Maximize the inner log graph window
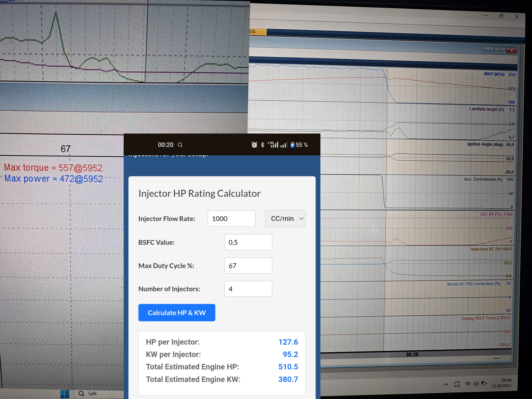Image resolution: width=532 pixels, height=399 pixels. [x=500, y=50]
